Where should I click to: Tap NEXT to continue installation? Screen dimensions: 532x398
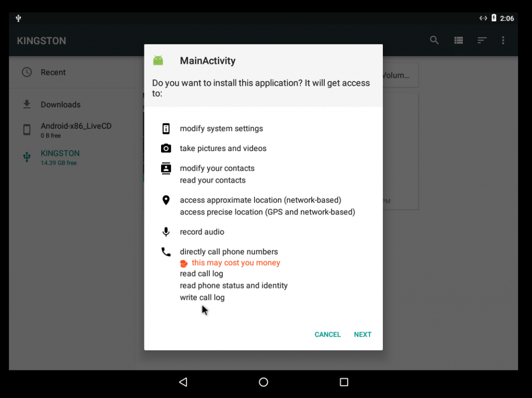[x=362, y=334]
